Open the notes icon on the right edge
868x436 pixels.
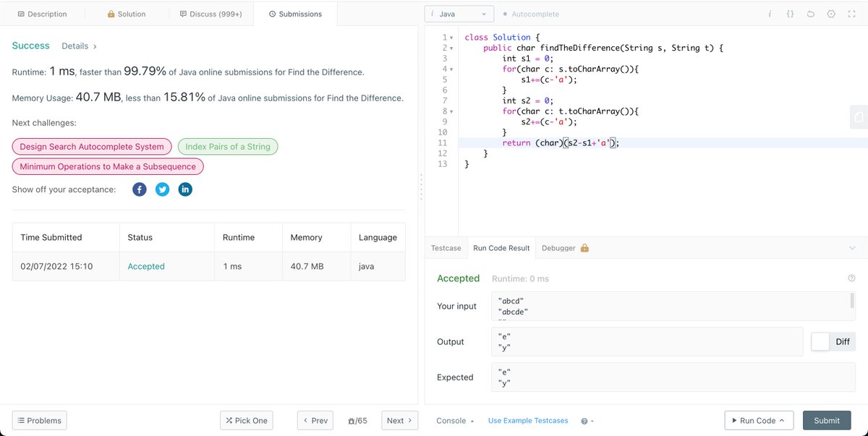tap(859, 117)
